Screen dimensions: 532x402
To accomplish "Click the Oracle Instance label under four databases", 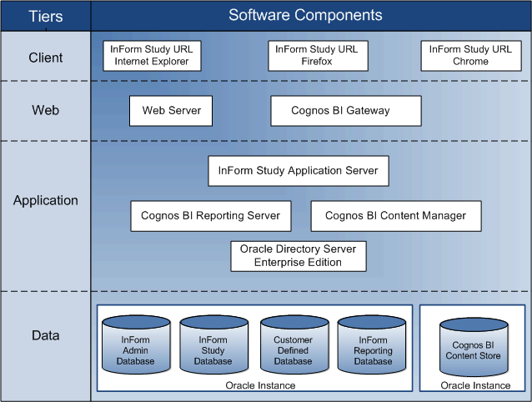I will click(x=260, y=385).
